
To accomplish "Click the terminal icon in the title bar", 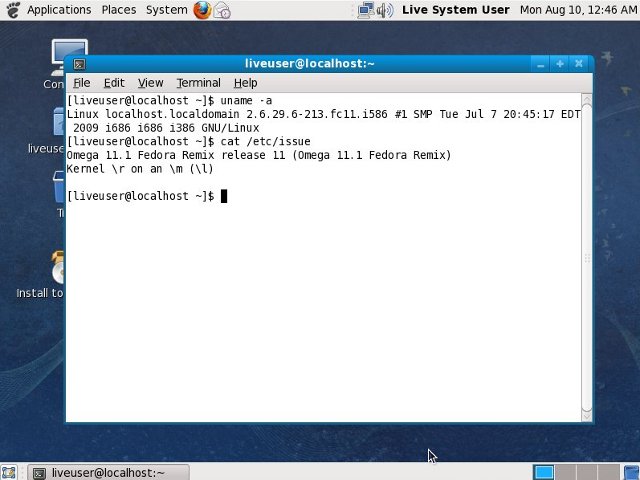I will click(79, 64).
